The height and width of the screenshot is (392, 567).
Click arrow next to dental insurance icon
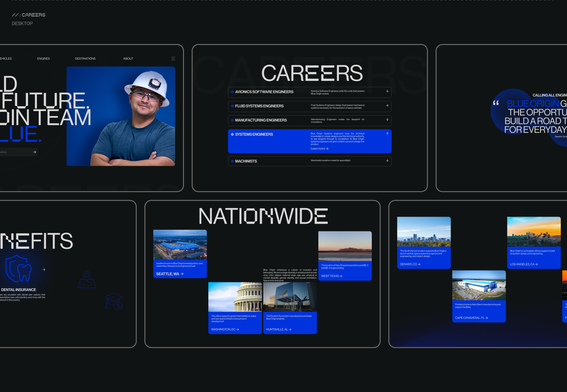(44, 269)
